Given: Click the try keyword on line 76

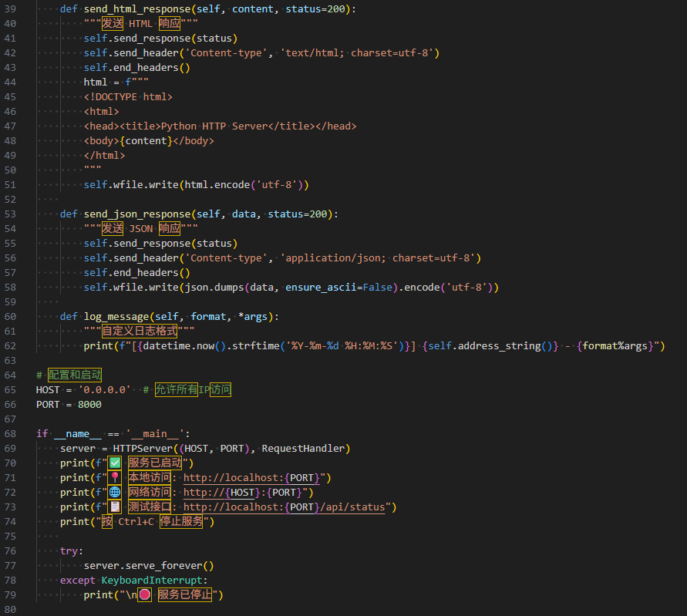Looking at the screenshot, I should click(69, 551).
